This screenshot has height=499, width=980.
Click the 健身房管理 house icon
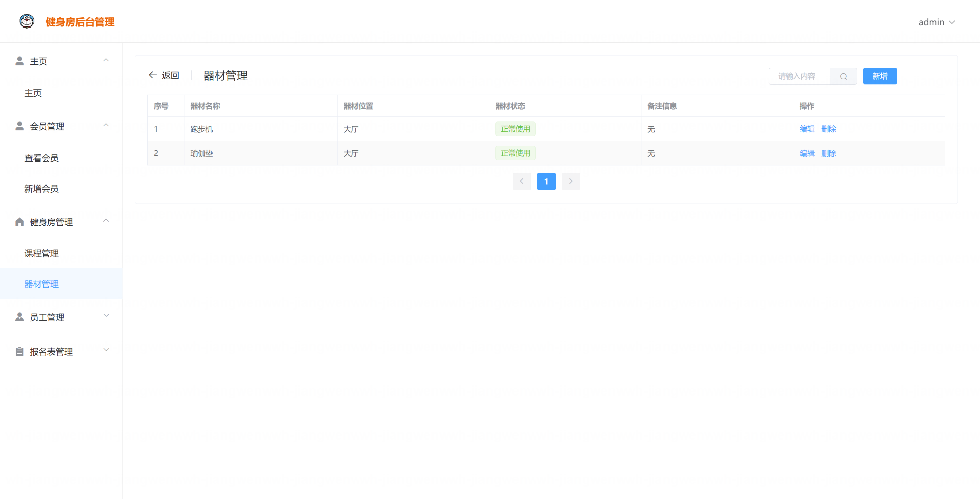(19, 222)
